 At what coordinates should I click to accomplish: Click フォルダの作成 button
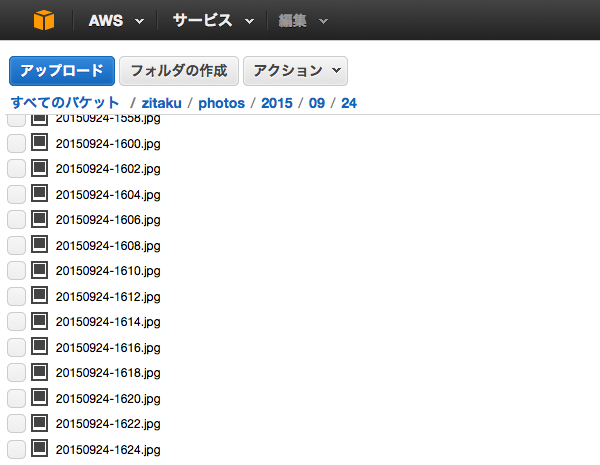pyautogui.click(x=179, y=71)
